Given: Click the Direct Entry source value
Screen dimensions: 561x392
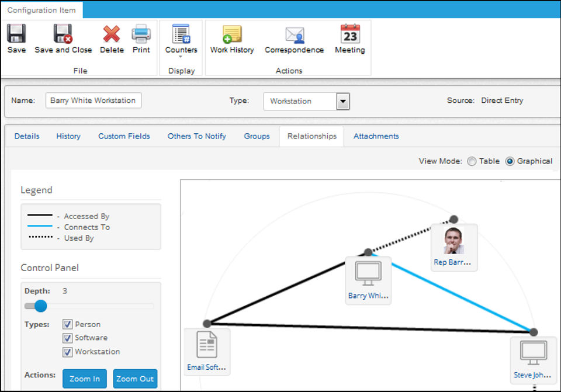Looking at the screenshot, I should coord(502,100).
